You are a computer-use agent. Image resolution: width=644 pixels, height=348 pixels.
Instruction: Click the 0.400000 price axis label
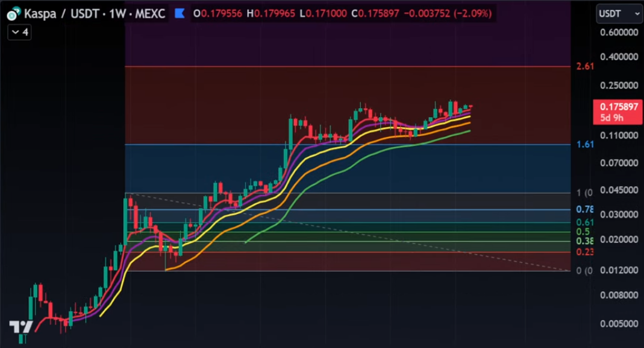(619, 57)
